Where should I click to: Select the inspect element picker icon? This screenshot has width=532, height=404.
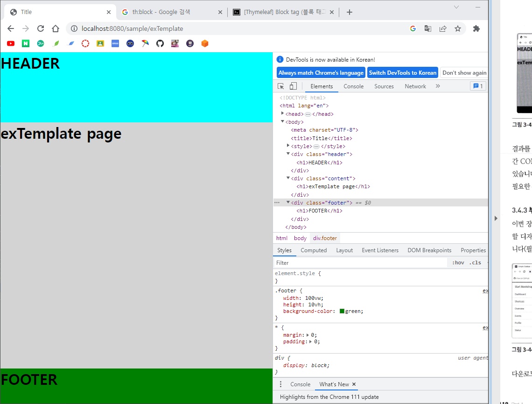[x=280, y=86]
